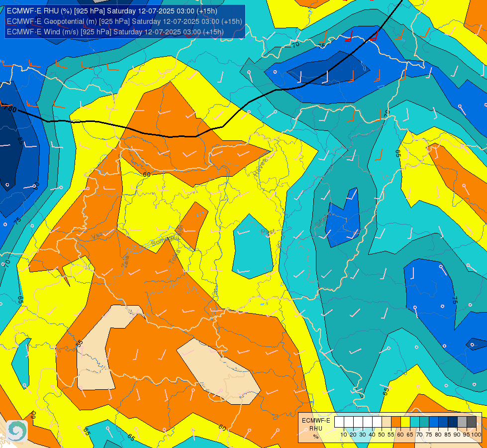The image size is (487, 448).
Task: Click the legend value 40
Action: click(x=372, y=435)
